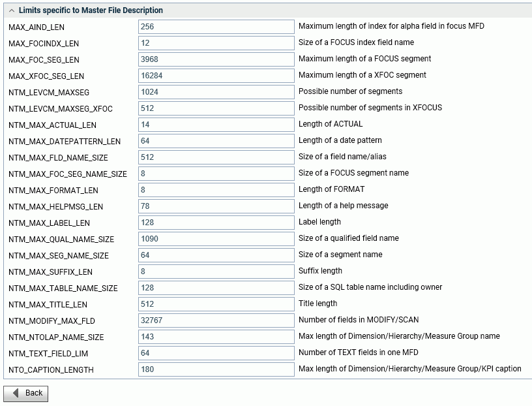Image resolution: width=532 pixels, height=406 pixels.
Task: Select the NTO_CAPTION_LENGTH input field
Action: [216, 369]
